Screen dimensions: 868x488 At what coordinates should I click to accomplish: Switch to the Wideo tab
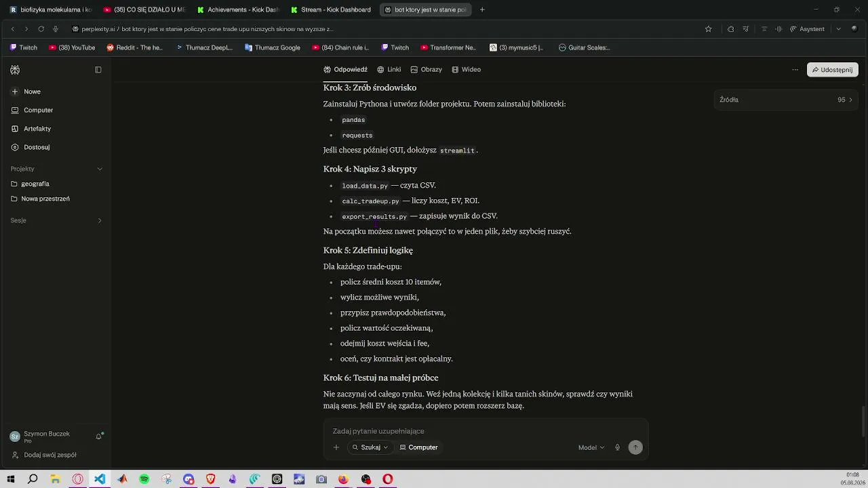(467, 69)
